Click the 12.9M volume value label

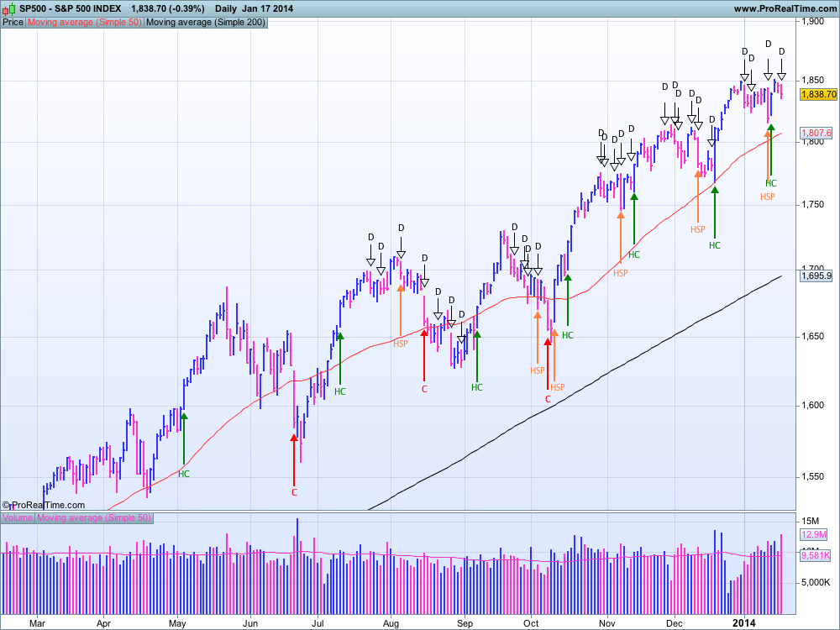(814, 534)
